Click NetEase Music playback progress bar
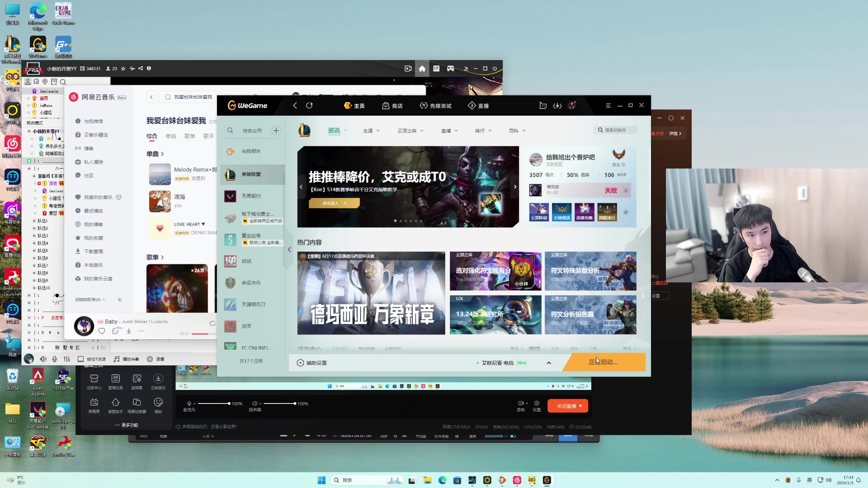This screenshot has height=488, width=868. point(204,334)
